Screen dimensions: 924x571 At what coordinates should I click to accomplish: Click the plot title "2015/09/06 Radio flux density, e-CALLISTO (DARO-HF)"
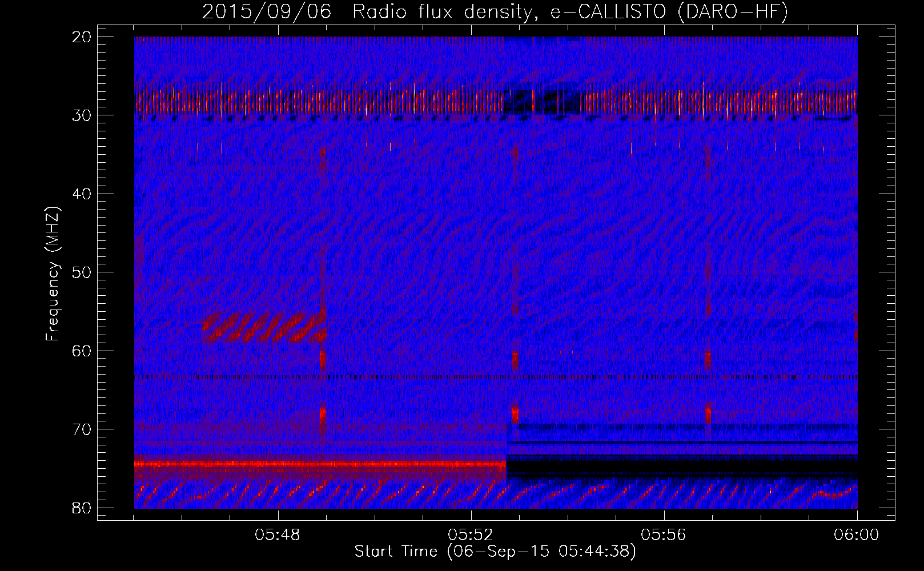495,11
